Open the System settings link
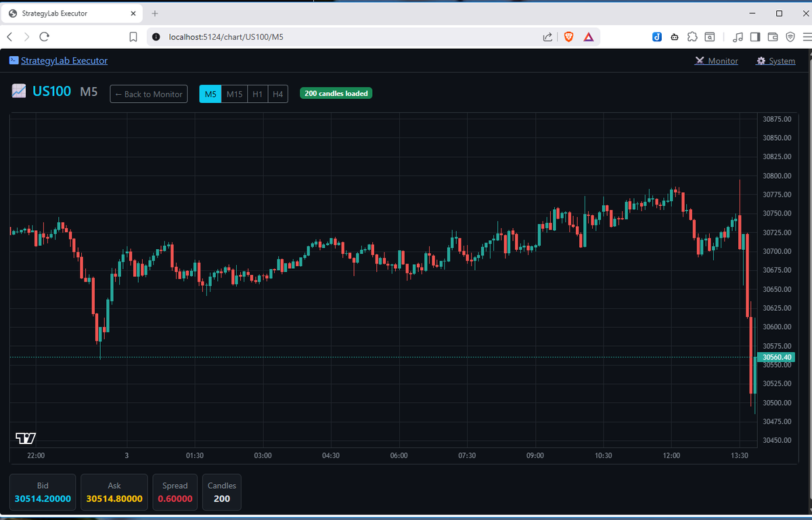This screenshot has height=520, width=812. pos(775,61)
